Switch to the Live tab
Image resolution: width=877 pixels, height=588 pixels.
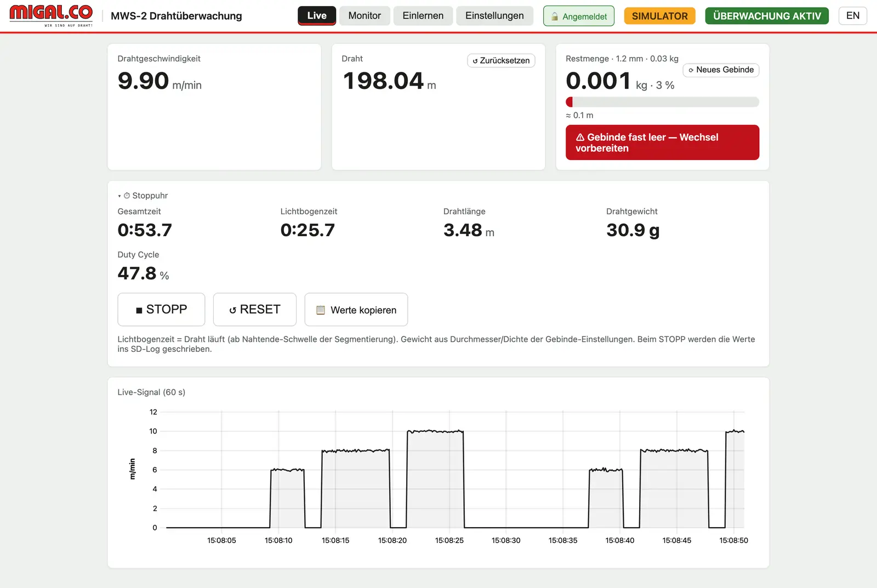317,16
